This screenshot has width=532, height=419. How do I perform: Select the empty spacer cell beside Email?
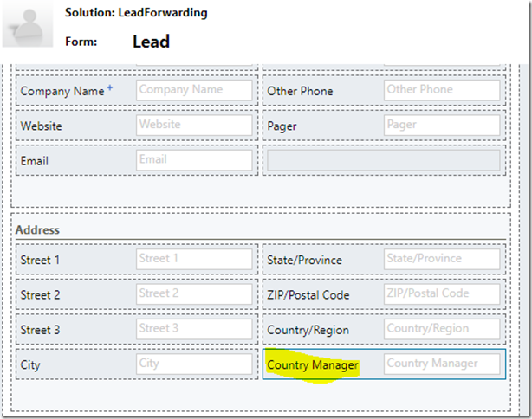click(x=384, y=160)
